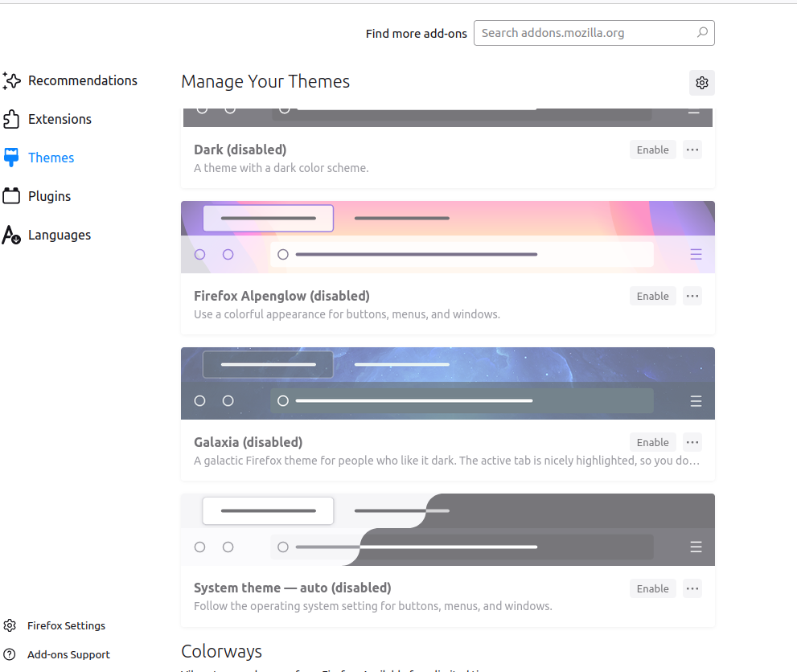Select the Themes section
Viewport: 797px width, 672px height.
point(39,158)
